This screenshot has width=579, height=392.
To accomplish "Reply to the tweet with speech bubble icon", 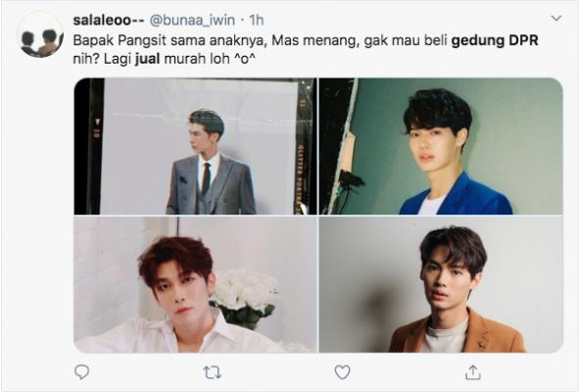I will (x=81, y=372).
